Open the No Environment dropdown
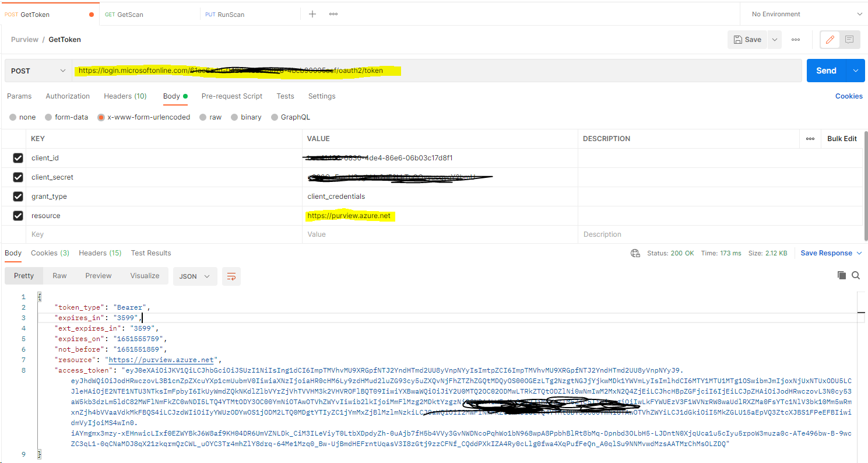868x463 pixels. tap(807, 14)
